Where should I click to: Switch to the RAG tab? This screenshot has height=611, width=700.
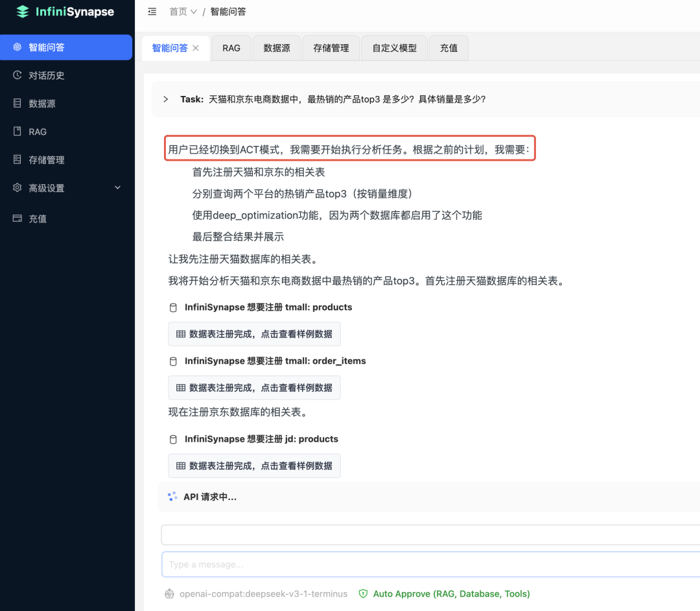[x=231, y=48]
